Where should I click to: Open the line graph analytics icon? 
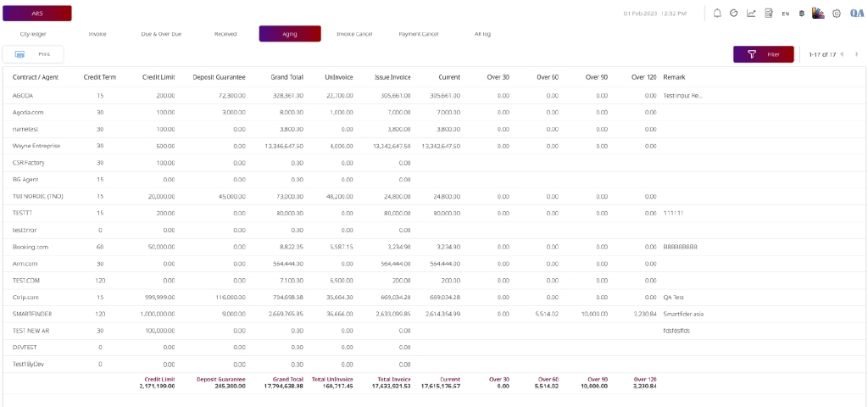(751, 14)
